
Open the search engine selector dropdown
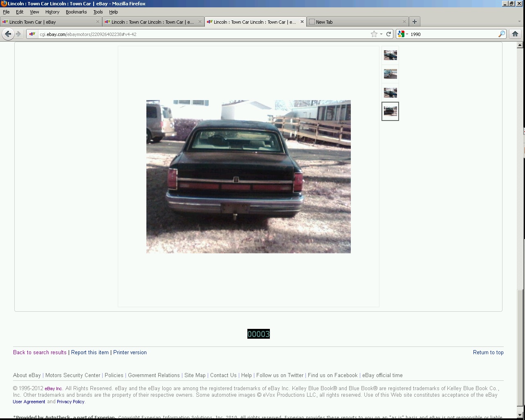pos(403,34)
